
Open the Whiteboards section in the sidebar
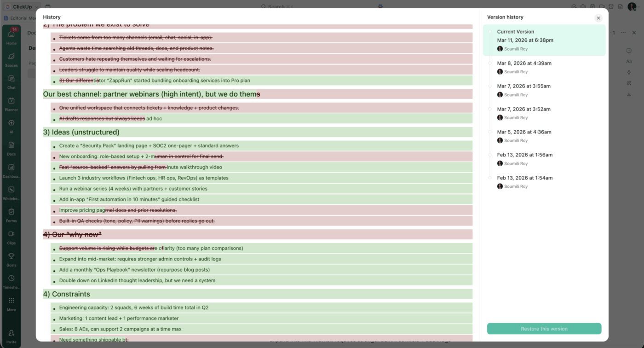click(x=11, y=192)
